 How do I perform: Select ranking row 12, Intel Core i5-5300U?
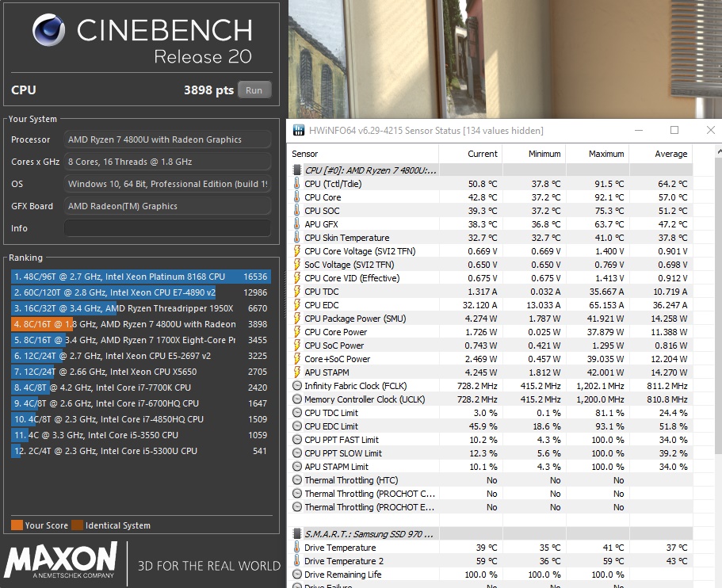140,451
